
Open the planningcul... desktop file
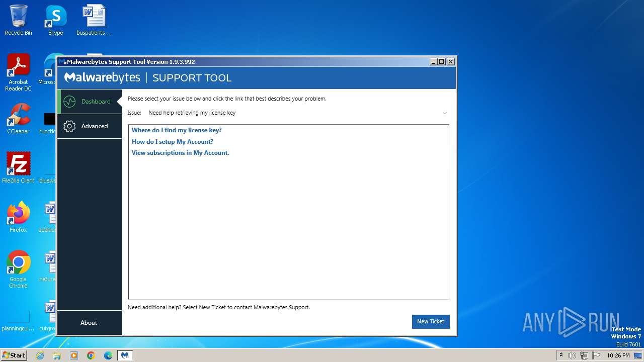(18, 321)
